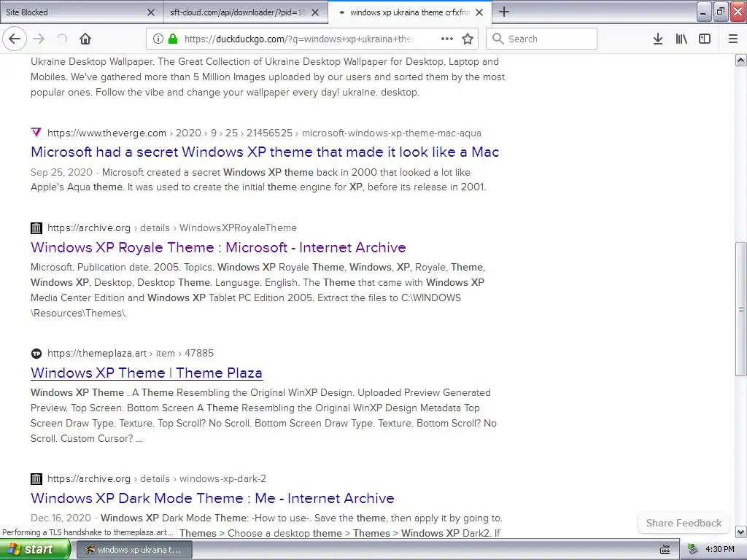This screenshot has width=747, height=560.
Task: Open the home page via home icon
Action: (85, 39)
